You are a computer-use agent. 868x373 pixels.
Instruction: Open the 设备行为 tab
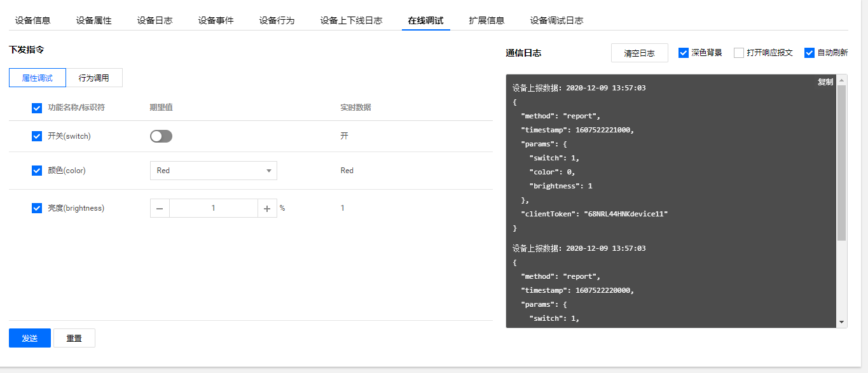click(277, 20)
